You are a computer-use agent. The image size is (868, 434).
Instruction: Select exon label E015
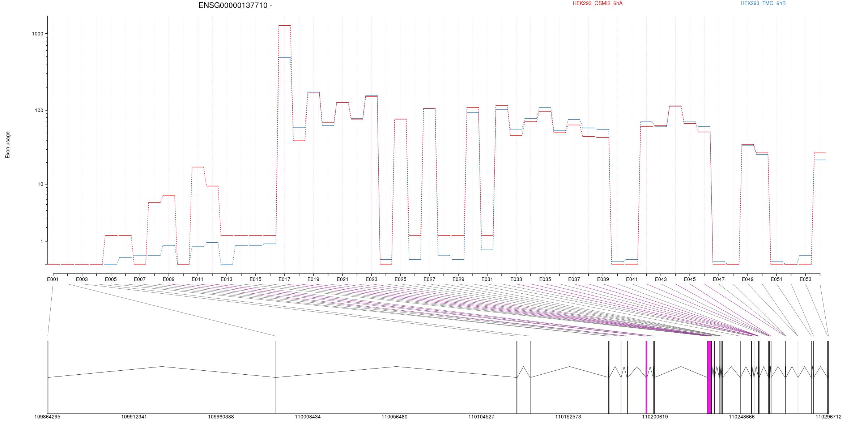click(x=255, y=279)
